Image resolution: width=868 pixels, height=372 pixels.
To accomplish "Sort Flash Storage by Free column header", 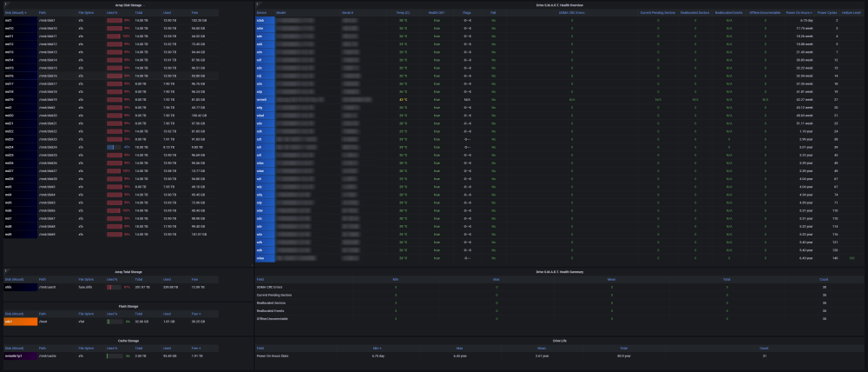I will [x=196, y=314].
